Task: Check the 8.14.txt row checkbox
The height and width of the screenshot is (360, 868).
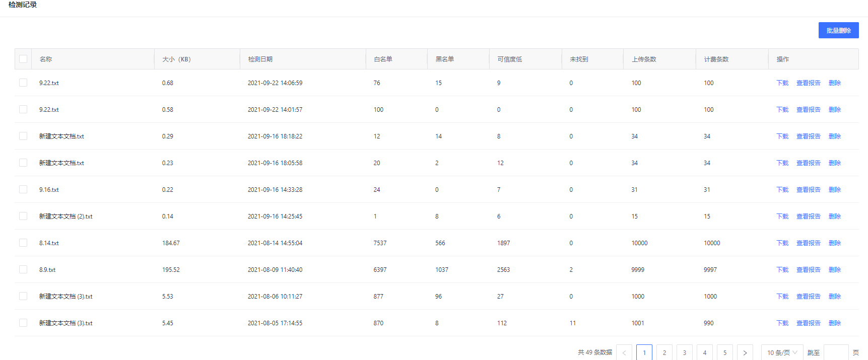Action: click(x=23, y=243)
